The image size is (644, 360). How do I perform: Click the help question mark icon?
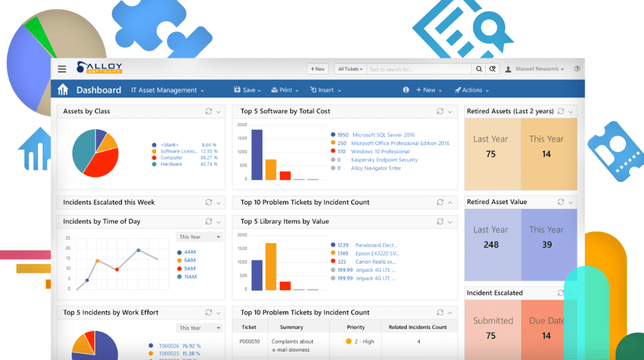click(577, 69)
